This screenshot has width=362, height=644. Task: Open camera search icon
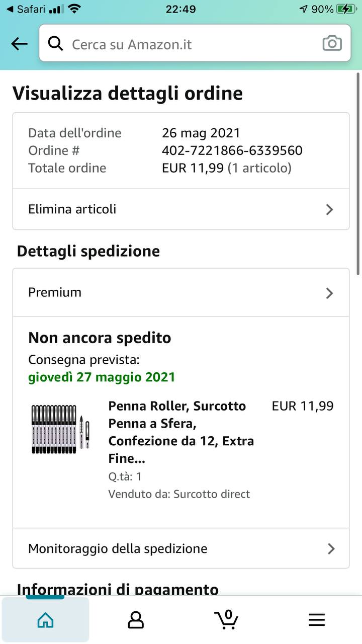(x=332, y=44)
